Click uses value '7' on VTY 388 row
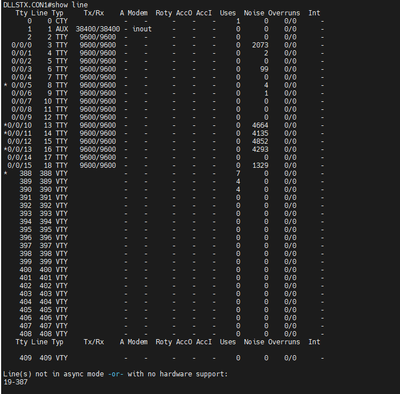Screen dimensions: 400x394 tap(238, 173)
